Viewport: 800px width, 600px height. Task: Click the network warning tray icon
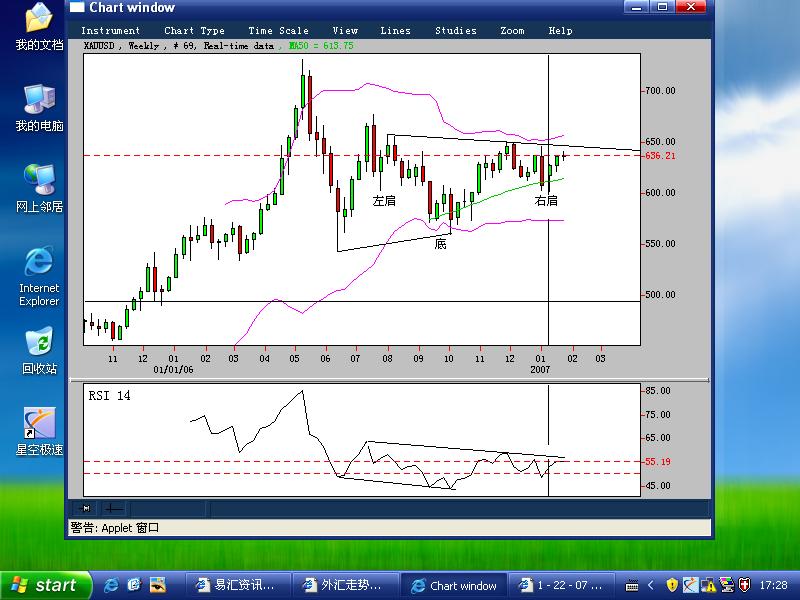click(x=708, y=585)
